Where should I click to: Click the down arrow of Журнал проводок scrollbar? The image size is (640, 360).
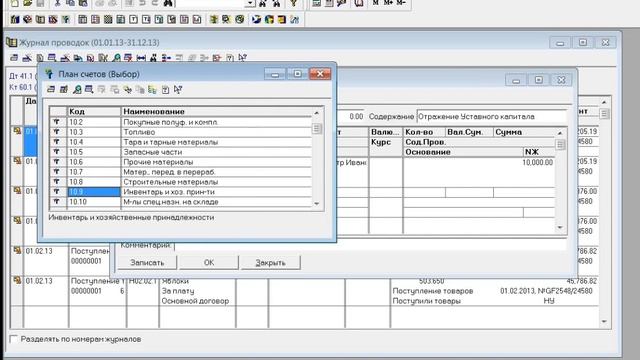click(604, 322)
